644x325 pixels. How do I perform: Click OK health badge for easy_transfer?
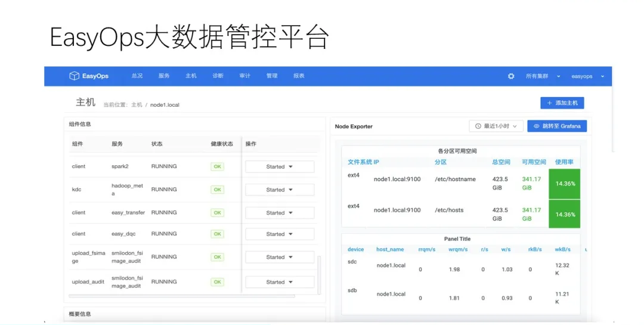point(217,212)
